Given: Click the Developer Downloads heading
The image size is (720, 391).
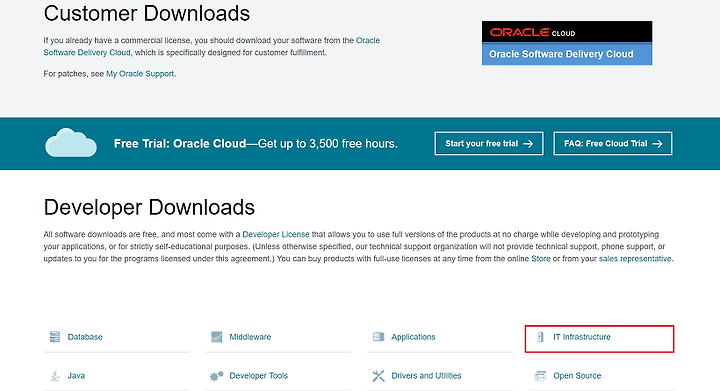Looking at the screenshot, I should click(149, 207).
